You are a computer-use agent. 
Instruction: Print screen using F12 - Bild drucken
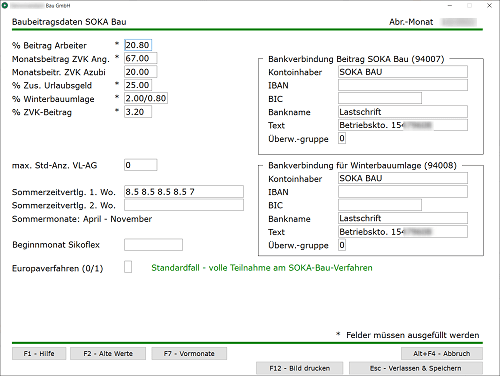tap(300, 368)
